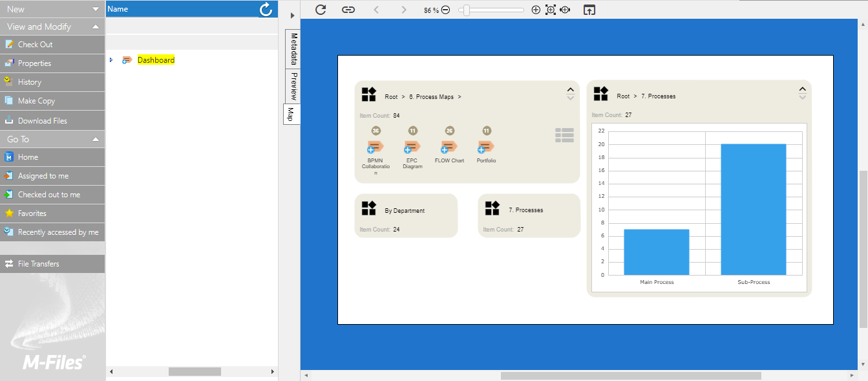Click the zoom slider handle
This screenshot has height=381, width=868.
pyautogui.click(x=466, y=10)
